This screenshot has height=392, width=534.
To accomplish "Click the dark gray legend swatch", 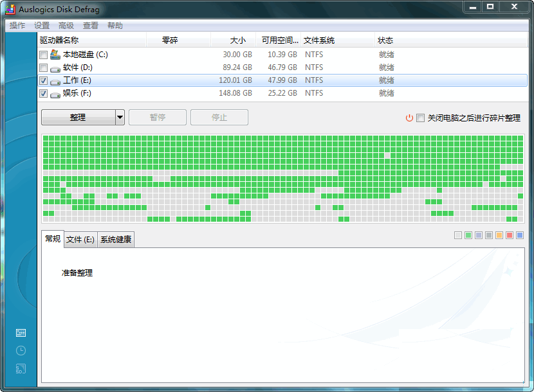I will click(x=489, y=235).
